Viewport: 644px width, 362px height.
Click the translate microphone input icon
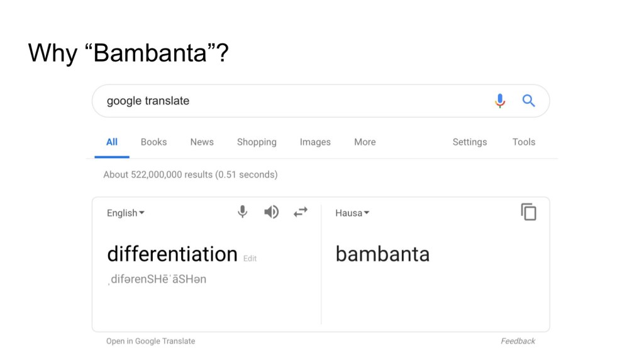coord(242,212)
